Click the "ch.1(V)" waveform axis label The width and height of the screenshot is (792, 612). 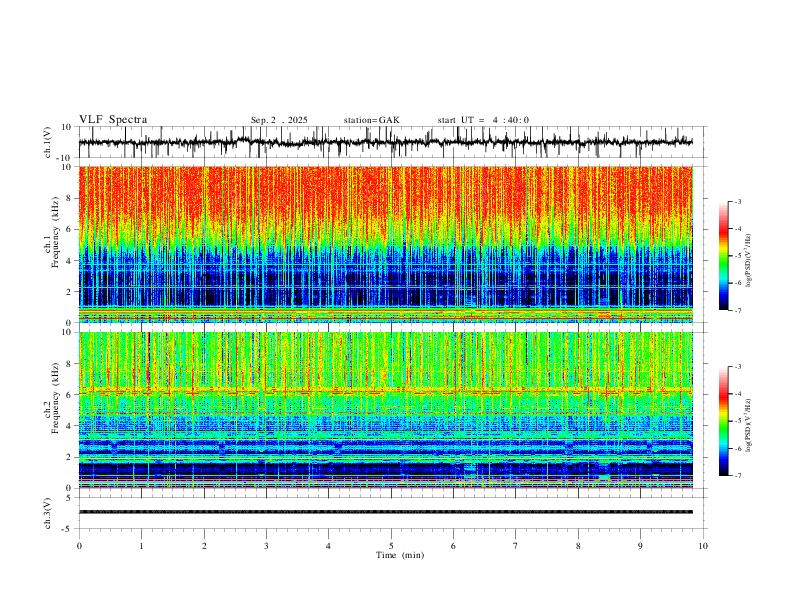pyautogui.click(x=48, y=142)
